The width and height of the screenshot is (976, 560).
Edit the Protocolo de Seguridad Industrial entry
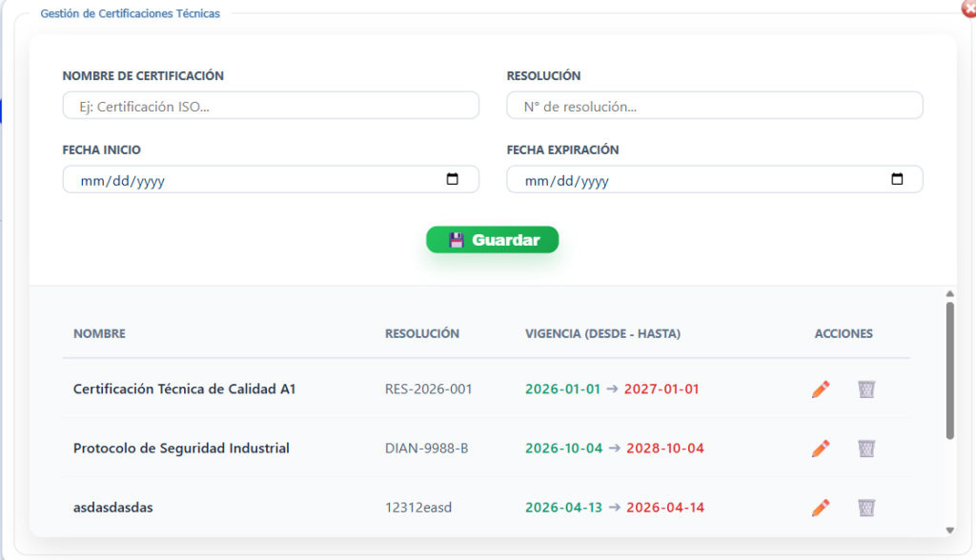point(821,448)
